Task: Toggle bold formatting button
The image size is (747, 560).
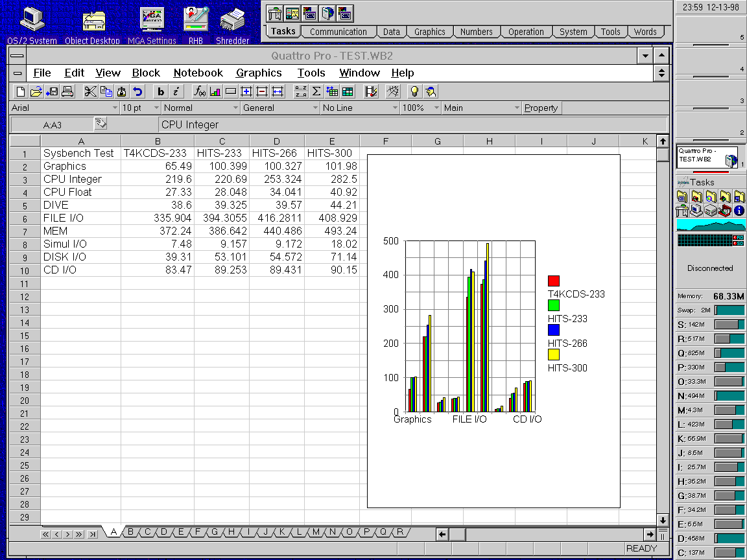Action: point(160,91)
